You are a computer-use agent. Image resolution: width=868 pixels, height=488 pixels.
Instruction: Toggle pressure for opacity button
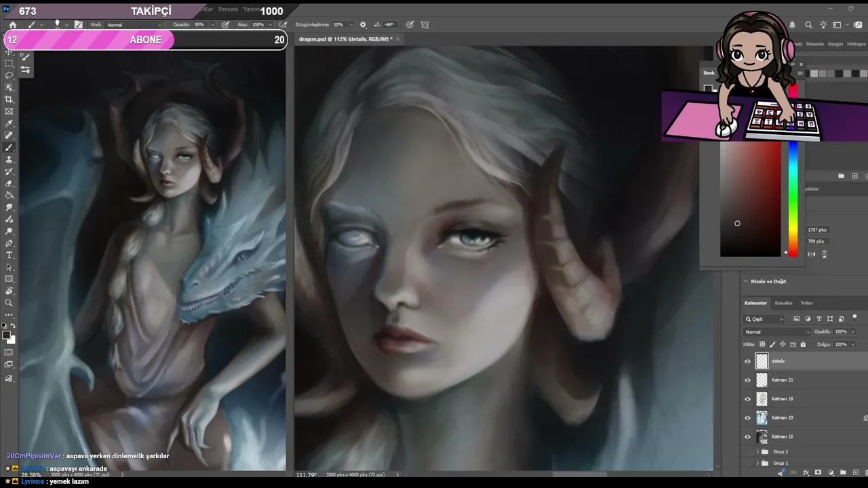tap(226, 24)
